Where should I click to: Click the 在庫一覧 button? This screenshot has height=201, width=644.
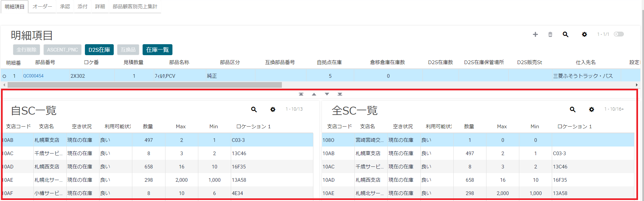(x=158, y=50)
